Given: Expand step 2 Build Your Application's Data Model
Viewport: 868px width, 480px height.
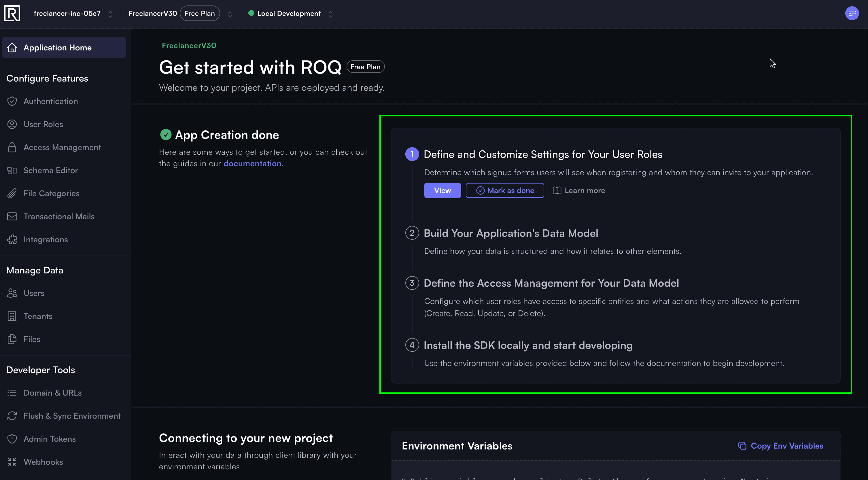Looking at the screenshot, I should [x=511, y=233].
